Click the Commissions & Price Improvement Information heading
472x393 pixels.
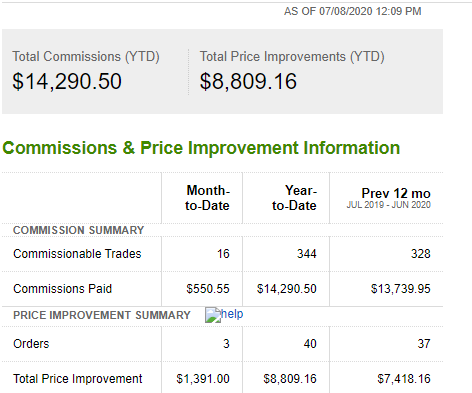pos(201,148)
